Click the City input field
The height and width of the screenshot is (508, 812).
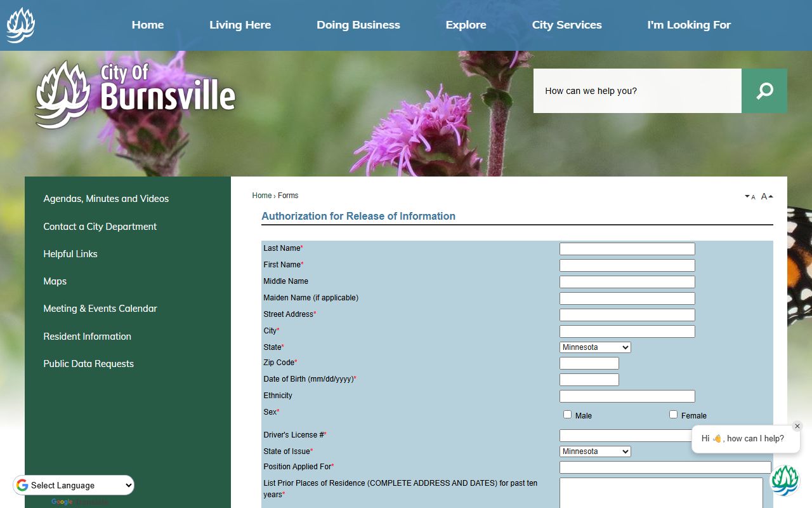627,331
